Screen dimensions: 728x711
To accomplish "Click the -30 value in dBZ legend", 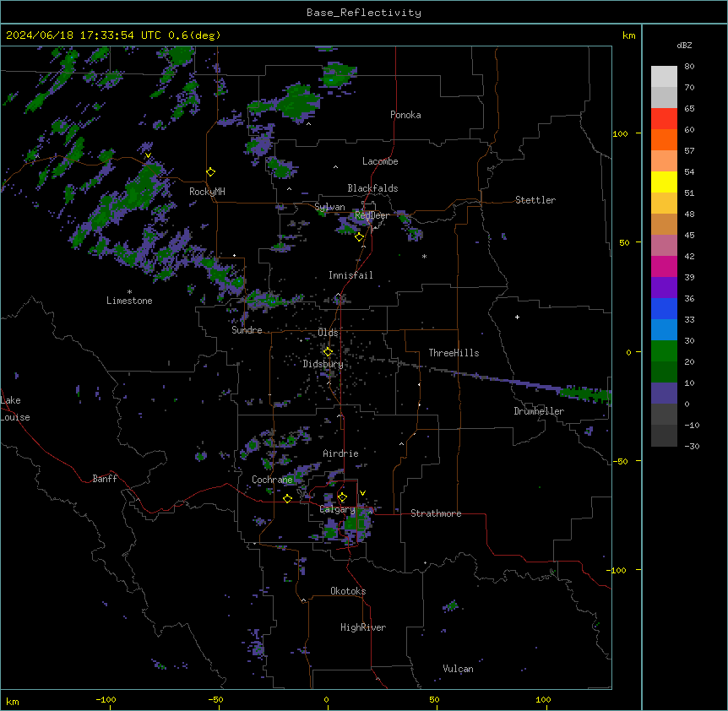I will click(692, 446).
